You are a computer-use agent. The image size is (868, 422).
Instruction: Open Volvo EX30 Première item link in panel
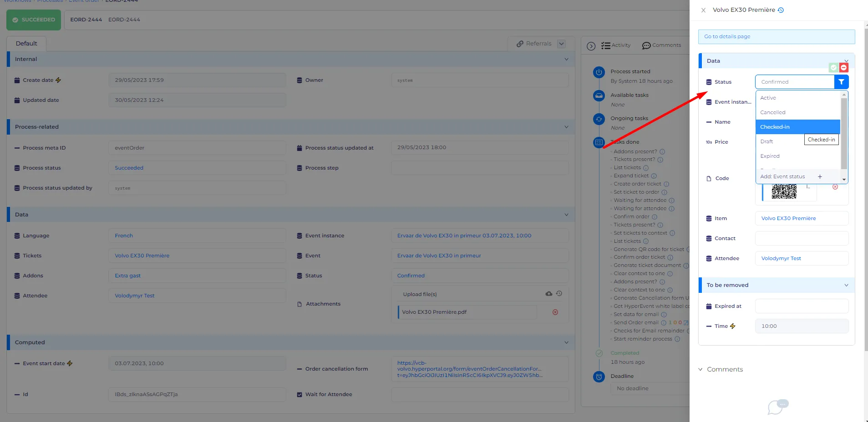[x=788, y=218]
